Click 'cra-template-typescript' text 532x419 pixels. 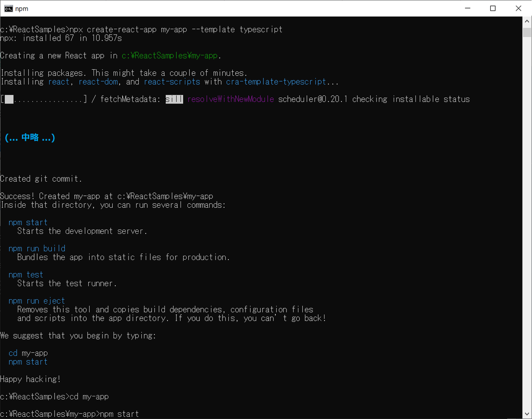(x=276, y=82)
